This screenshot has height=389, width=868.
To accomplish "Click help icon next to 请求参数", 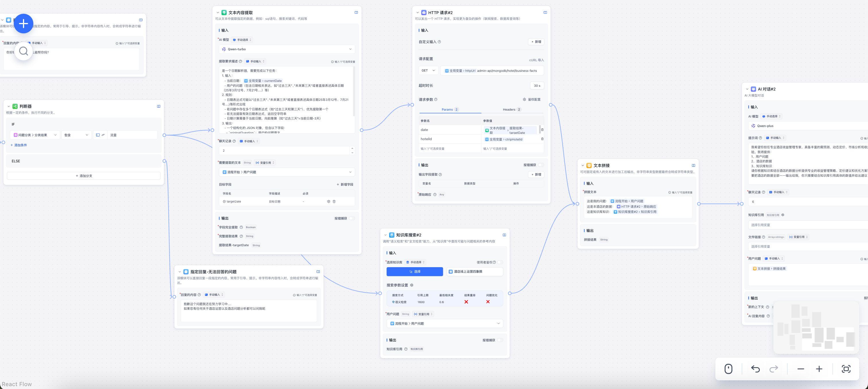I will [x=436, y=99].
